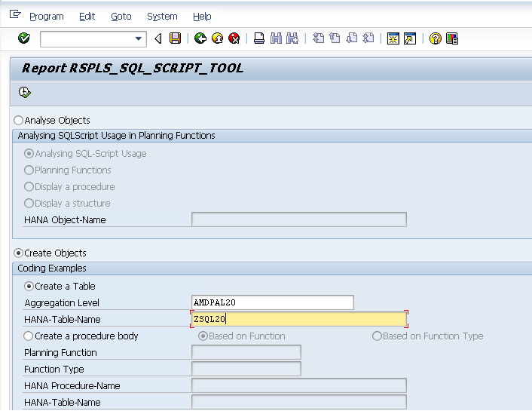This screenshot has width=532, height=411.
Task: Select Display a structure radio button
Action: click(x=29, y=203)
